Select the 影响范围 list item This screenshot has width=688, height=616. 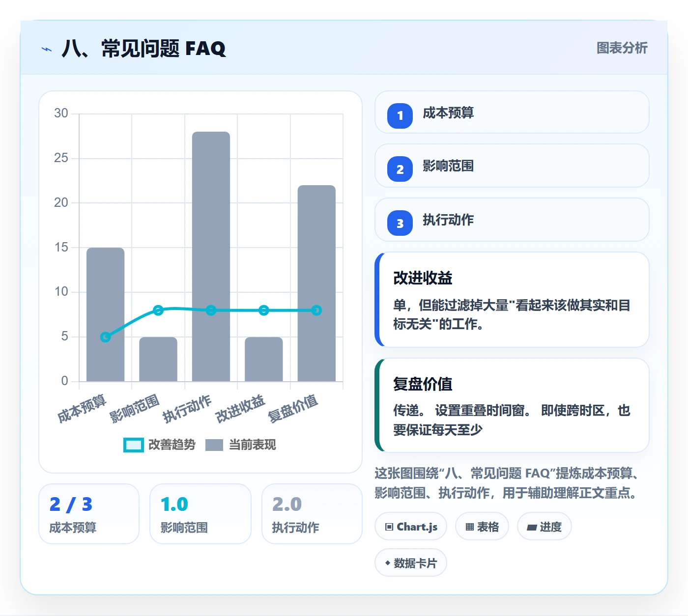512,166
